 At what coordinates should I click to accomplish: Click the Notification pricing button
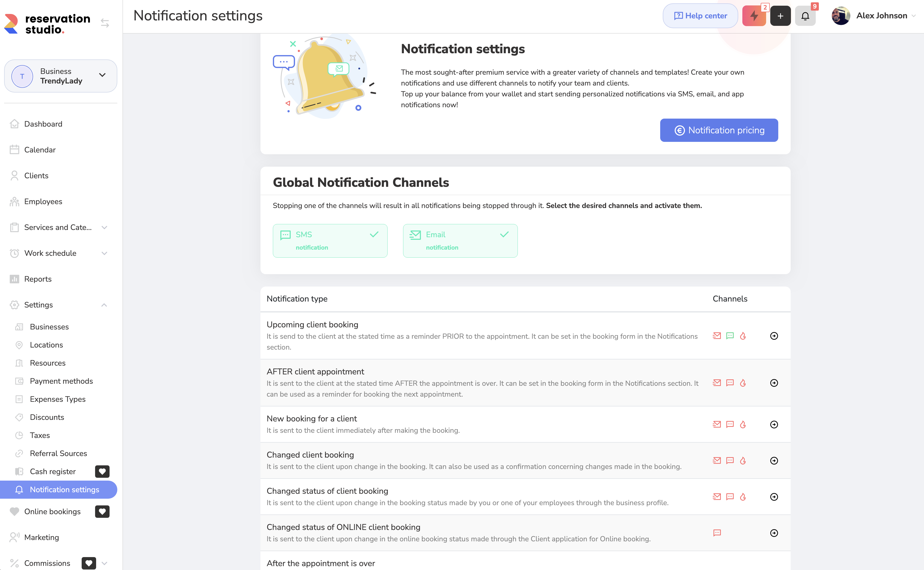[719, 130]
